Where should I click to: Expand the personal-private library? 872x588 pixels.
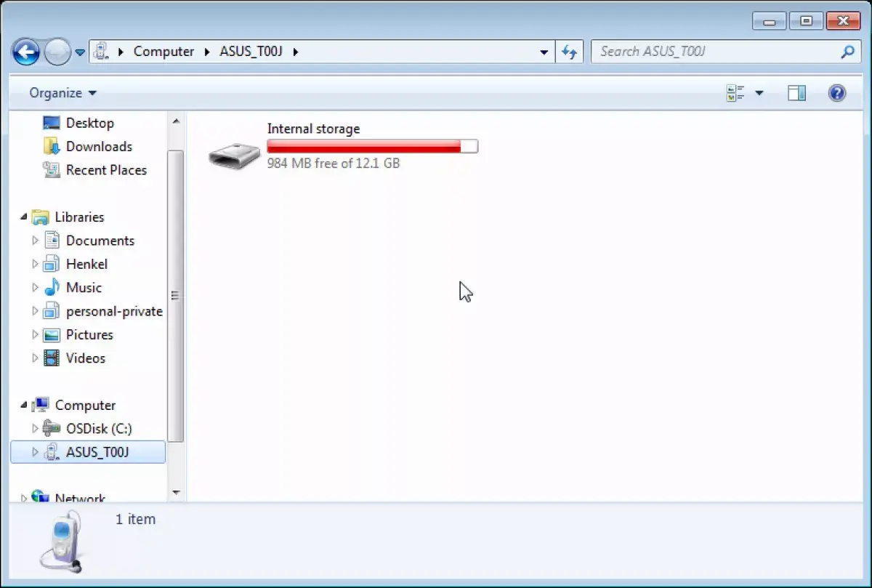tap(35, 311)
